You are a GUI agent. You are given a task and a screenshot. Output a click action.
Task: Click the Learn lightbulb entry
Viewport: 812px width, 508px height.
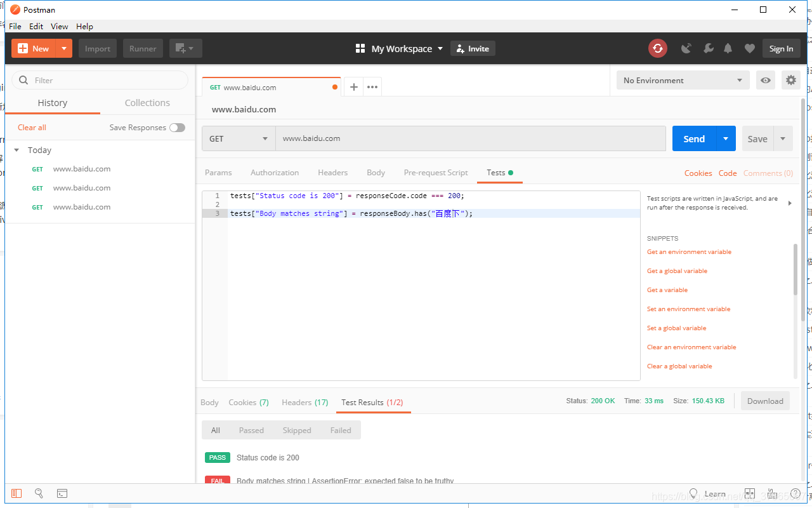coord(707,493)
